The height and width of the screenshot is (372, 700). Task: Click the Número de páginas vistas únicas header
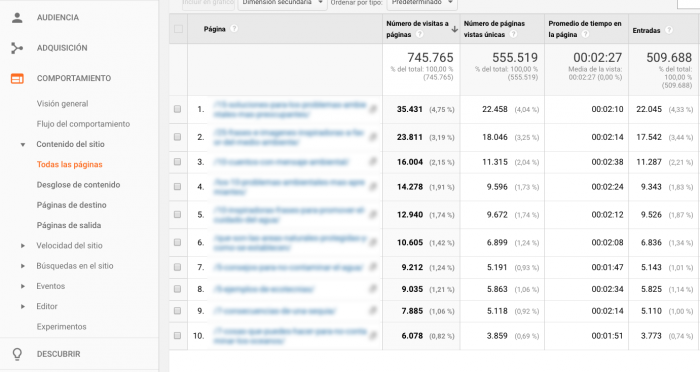pos(494,29)
